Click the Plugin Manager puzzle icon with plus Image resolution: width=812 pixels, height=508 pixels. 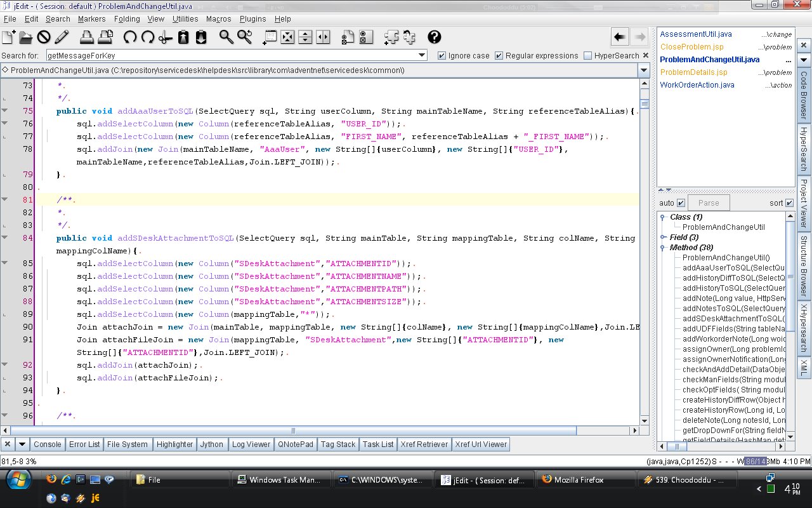pyautogui.click(x=391, y=37)
